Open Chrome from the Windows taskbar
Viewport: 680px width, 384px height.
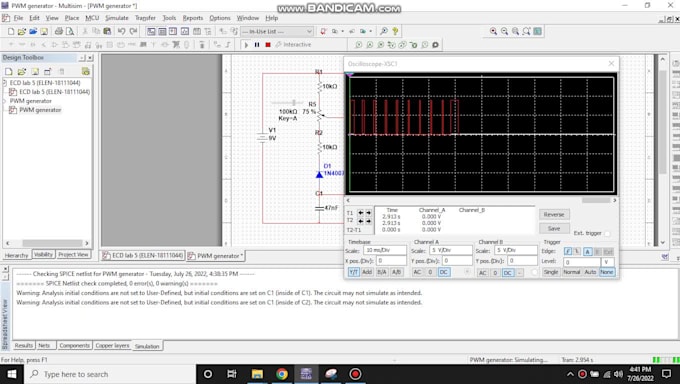click(x=281, y=374)
